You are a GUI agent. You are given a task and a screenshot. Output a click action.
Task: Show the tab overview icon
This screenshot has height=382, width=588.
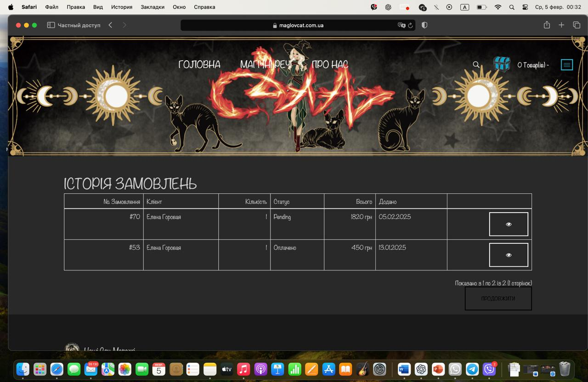pos(577,25)
